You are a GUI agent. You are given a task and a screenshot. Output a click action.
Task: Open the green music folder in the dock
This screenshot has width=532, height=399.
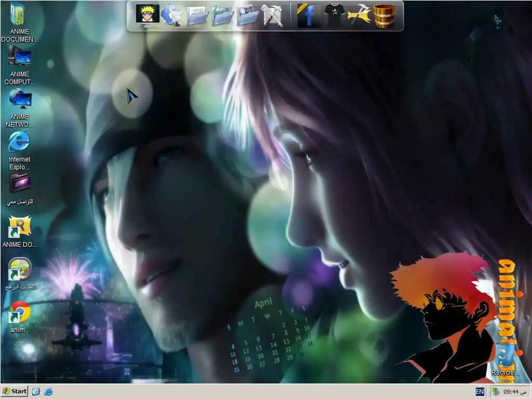click(222, 16)
